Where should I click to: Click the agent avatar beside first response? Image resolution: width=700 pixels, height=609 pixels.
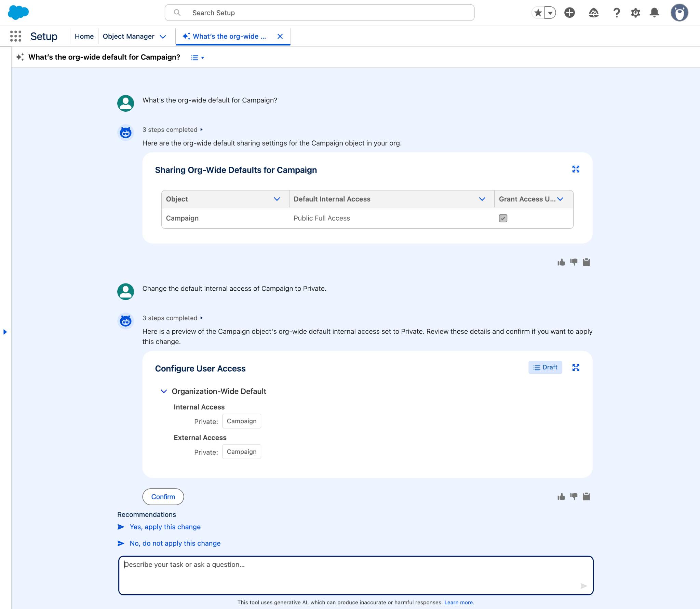(x=125, y=133)
